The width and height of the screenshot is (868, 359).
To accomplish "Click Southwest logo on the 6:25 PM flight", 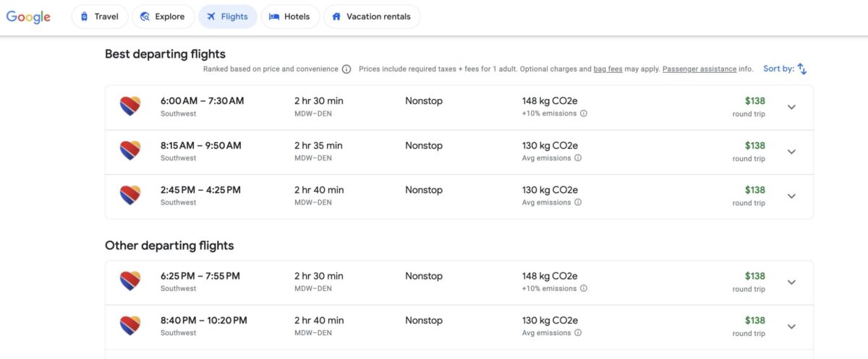I will tap(129, 282).
